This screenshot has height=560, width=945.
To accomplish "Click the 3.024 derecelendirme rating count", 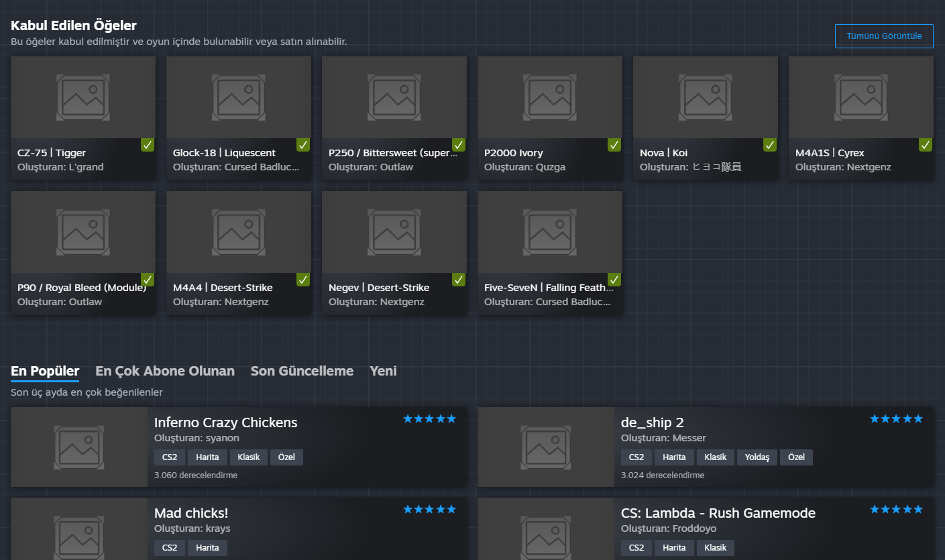I will tap(663, 475).
